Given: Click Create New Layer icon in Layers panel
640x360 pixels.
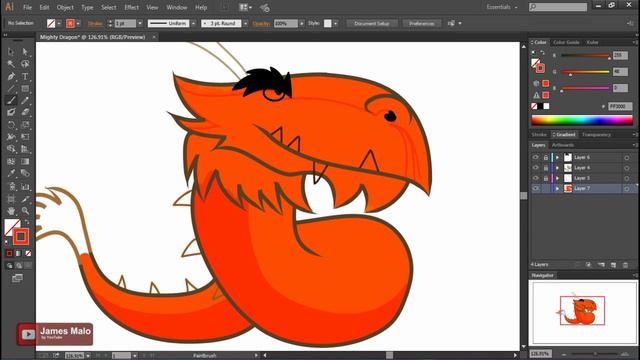Looking at the screenshot, I should click(x=613, y=265).
